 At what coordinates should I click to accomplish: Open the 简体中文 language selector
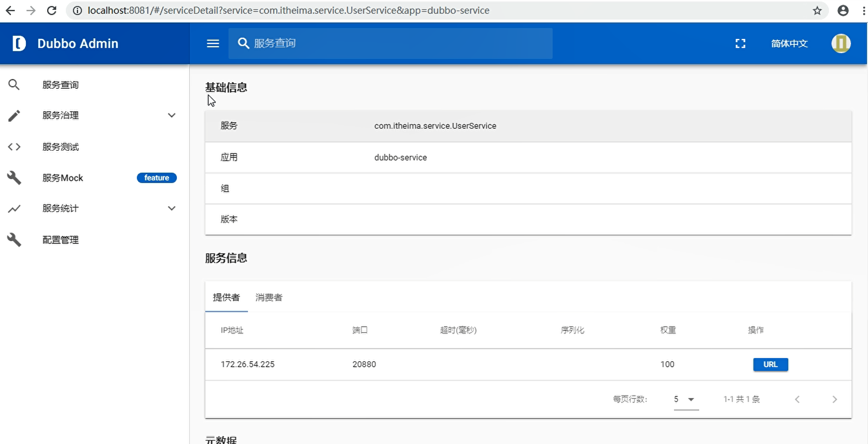pos(789,43)
